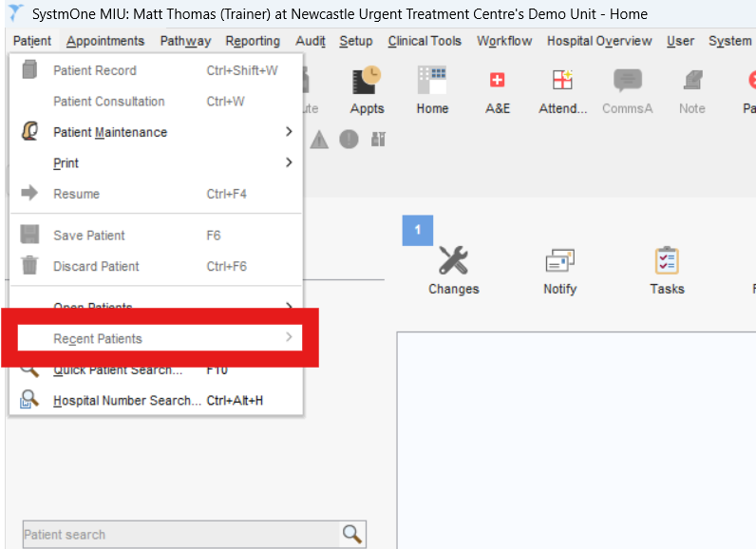Viewport: 756px width, 549px height.
Task: Open the Tasks clipboard icon
Action: [667, 270]
